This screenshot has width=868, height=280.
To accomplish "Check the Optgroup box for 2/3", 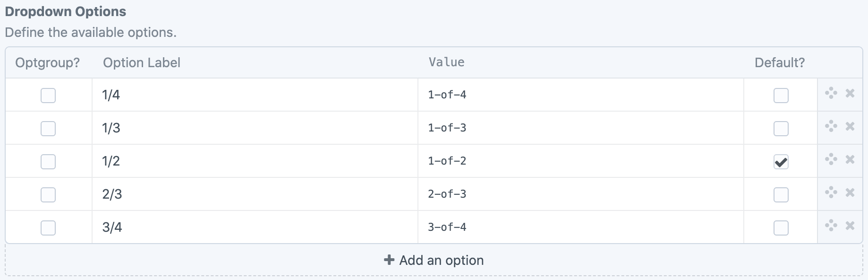I will [x=48, y=195].
